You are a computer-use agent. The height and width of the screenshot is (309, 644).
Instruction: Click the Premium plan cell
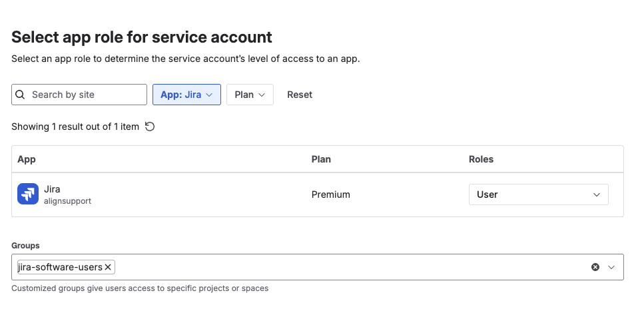pyautogui.click(x=330, y=194)
